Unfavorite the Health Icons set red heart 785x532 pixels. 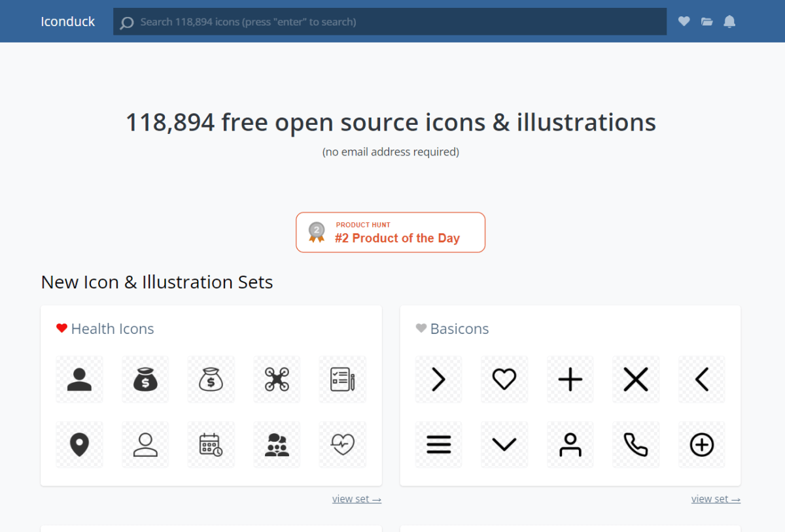tap(61, 328)
